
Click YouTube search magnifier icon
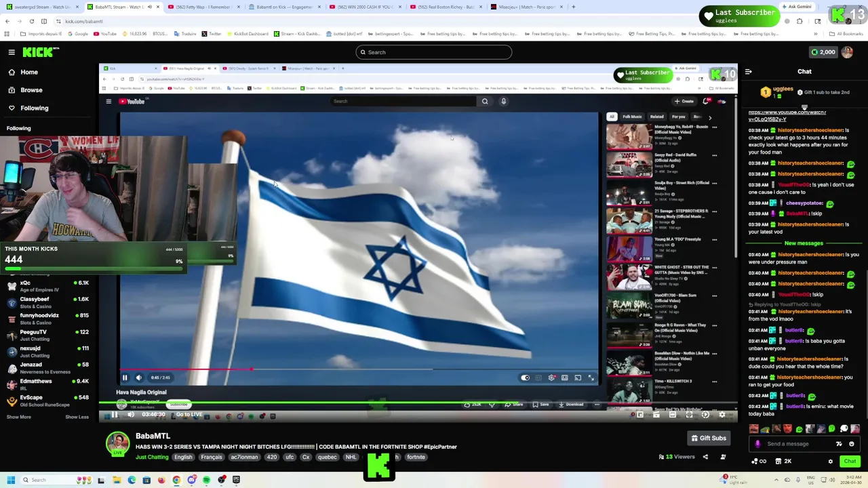(x=485, y=101)
